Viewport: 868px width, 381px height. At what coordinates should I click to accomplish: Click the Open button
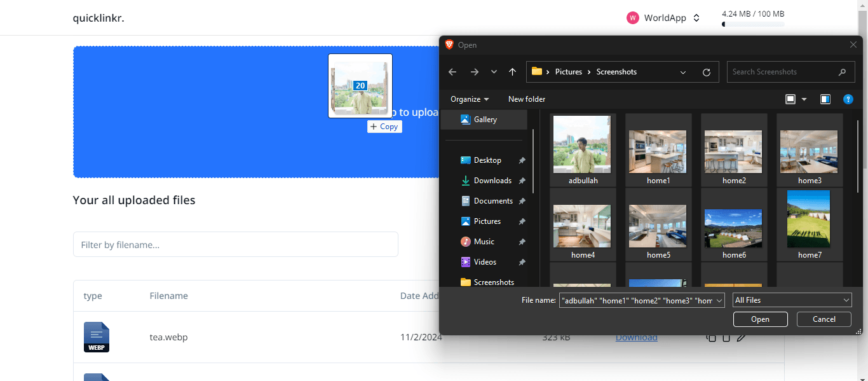(x=760, y=319)
